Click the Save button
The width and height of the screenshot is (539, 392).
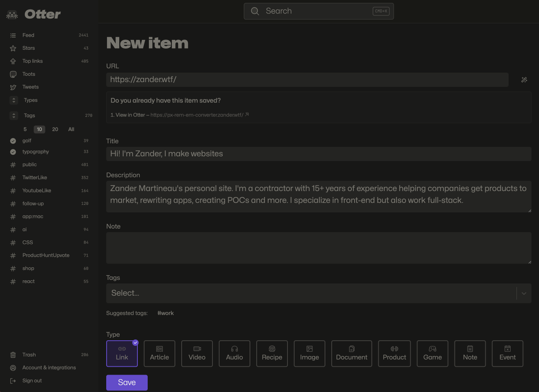(127, 383)
